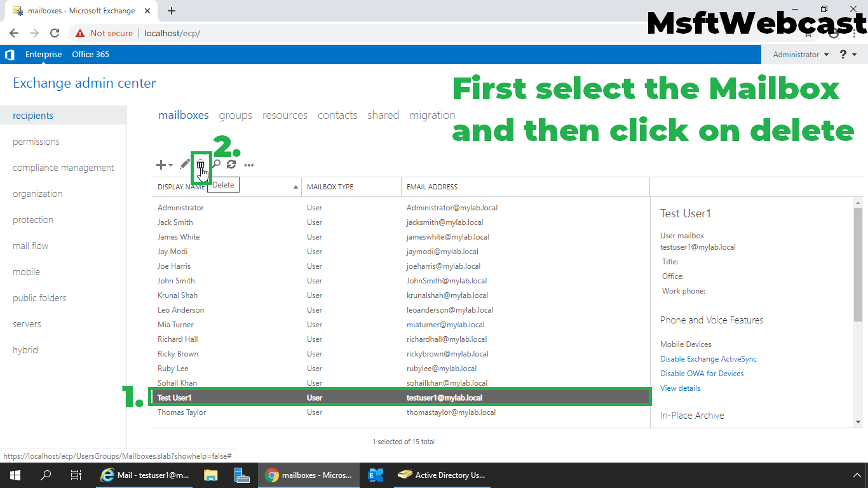Select recipients in left navigation
Viewport: 868px width, 488px height.
pos(64,116)
